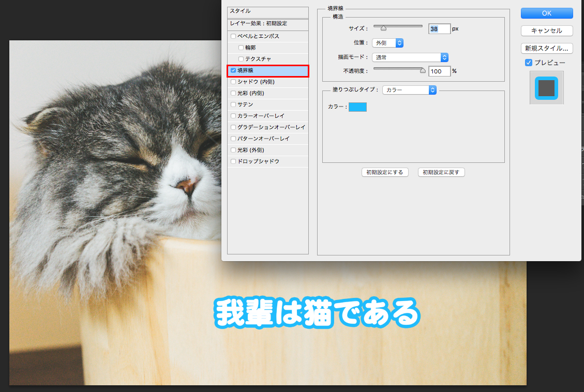Open the 描画モード dropdown
The width and height of the screenshot is (584, 392).
coord(410,57)
